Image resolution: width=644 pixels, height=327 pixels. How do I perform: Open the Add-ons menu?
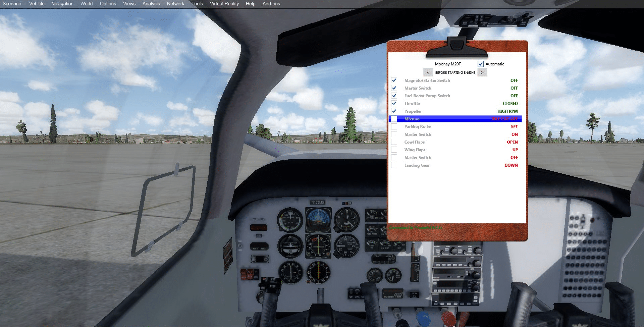pos(271,4)
